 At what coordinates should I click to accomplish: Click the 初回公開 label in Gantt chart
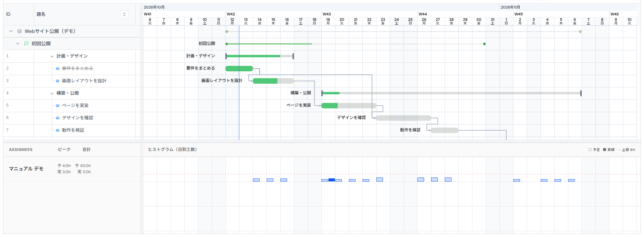coord(207,44)
